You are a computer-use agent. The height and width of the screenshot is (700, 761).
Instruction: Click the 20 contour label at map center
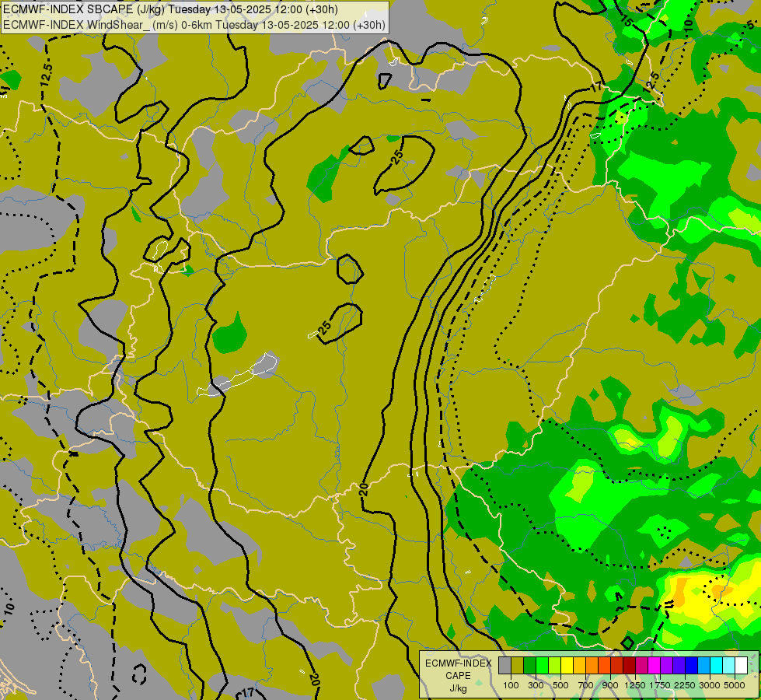click(364, 489)
